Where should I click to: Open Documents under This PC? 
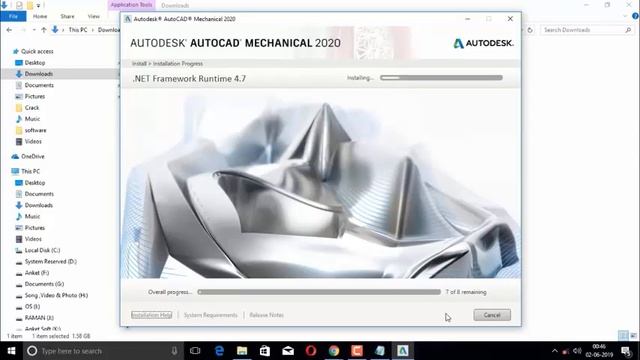point(39,194)
